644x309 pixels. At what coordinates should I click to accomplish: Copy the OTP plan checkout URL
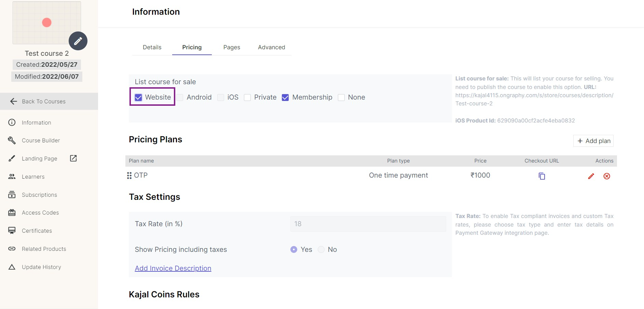542,176
